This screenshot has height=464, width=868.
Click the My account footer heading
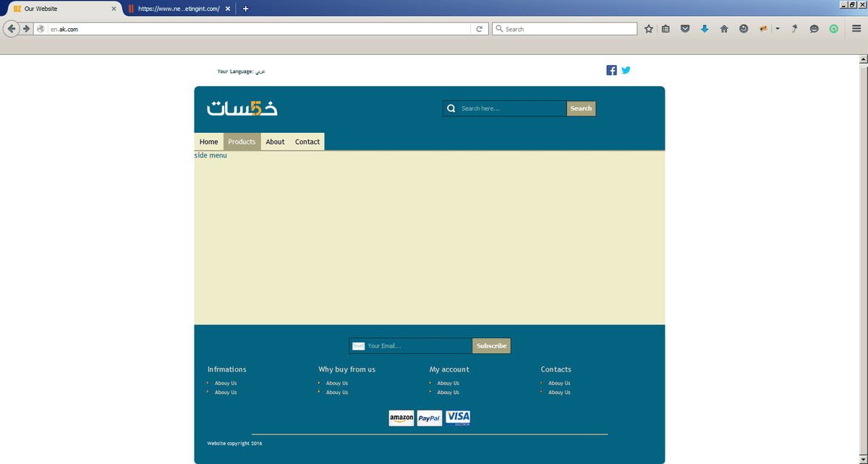(x=449, y=369)
